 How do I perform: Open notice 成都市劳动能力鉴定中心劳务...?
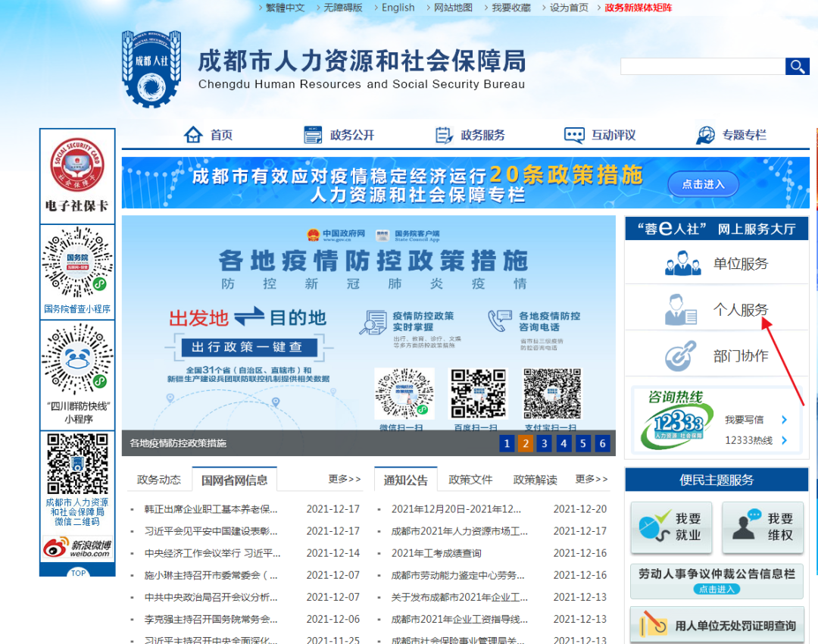(x=458, y=575)
